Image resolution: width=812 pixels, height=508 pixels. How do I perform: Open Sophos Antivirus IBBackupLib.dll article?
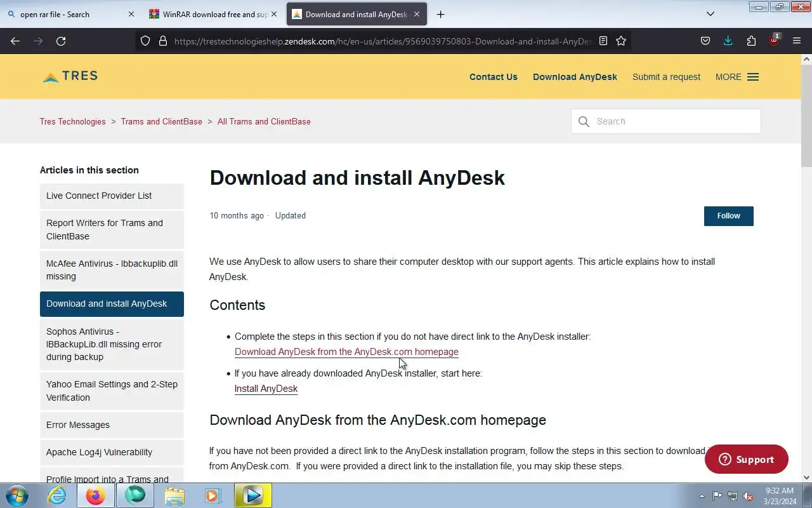(x=112, y=344)
